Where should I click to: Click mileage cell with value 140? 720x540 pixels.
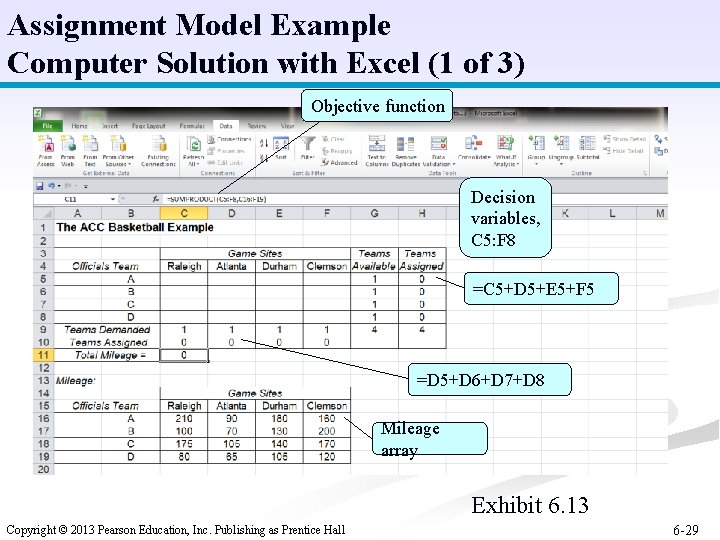coord(279,444)
